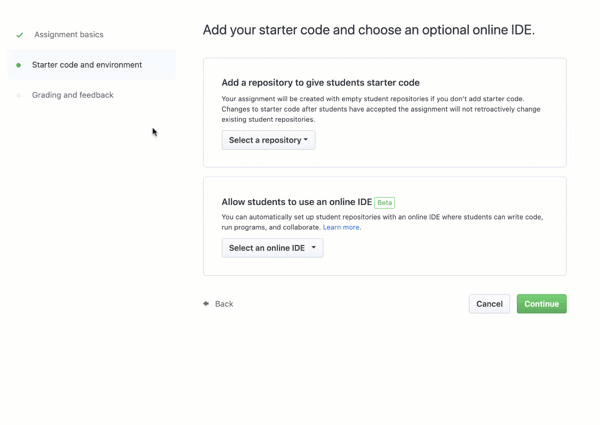Hit the green Continue button

click(x=541, y=304)
